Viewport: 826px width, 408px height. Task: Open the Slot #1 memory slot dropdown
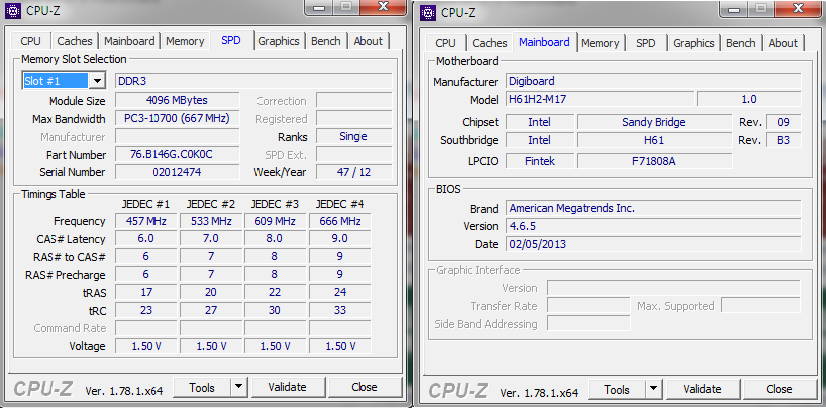pyautogui.click(x=97, y=81)
